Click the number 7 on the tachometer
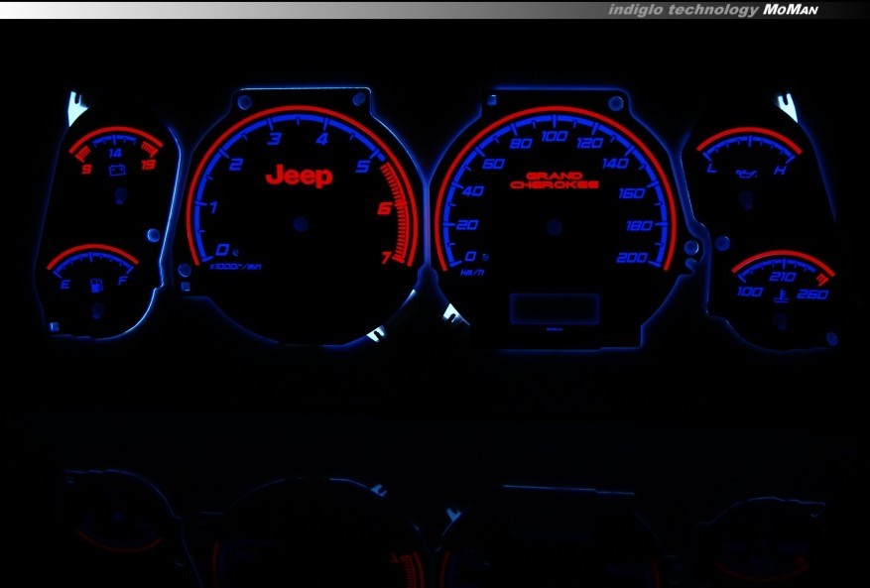 click(x=385, y=258)
